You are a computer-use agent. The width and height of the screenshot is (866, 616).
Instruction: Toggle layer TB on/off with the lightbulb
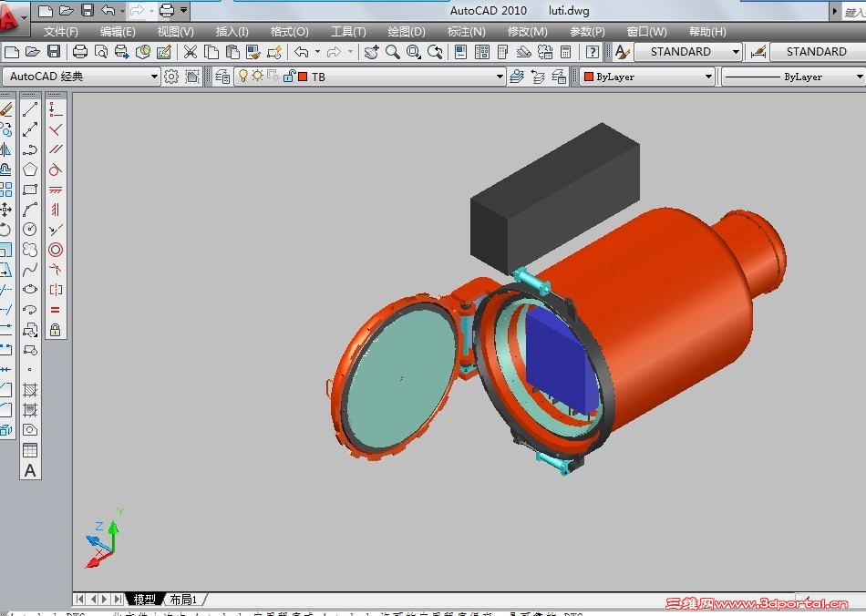pyautogui.click(x=243, y=77)
